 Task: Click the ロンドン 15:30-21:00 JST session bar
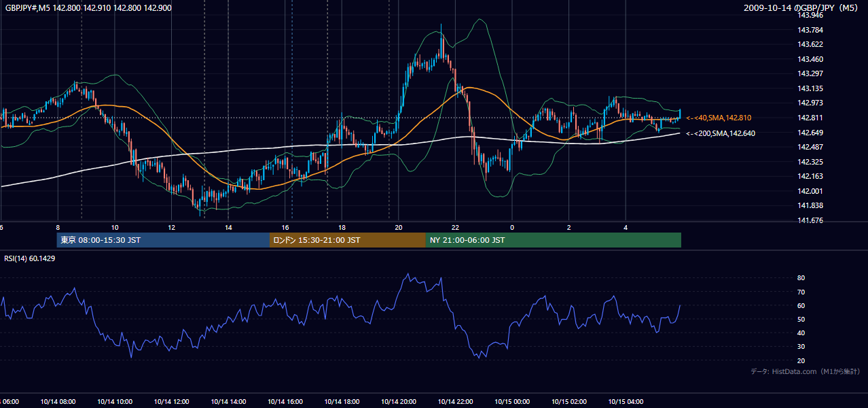348,240
